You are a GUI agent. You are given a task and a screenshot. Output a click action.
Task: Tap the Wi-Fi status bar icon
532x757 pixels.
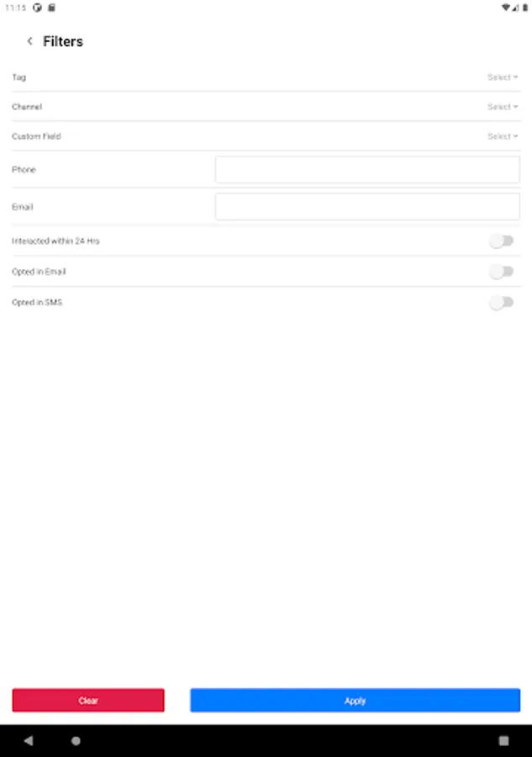[x=506, y=8]
